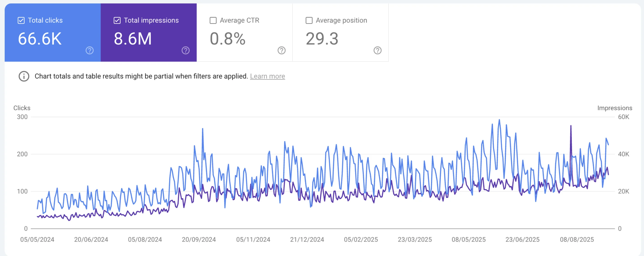Open the Learn more link

pos(267,76)
